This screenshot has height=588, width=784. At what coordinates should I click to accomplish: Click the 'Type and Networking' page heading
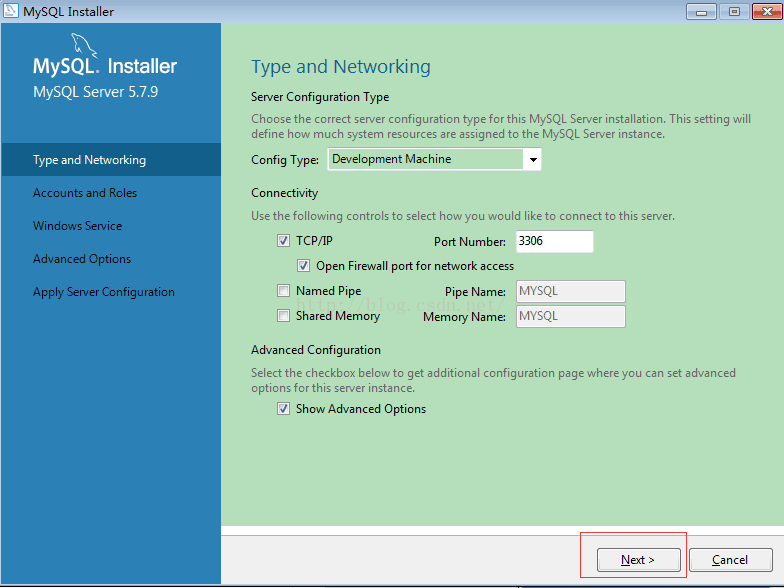(x=340, y=66)
